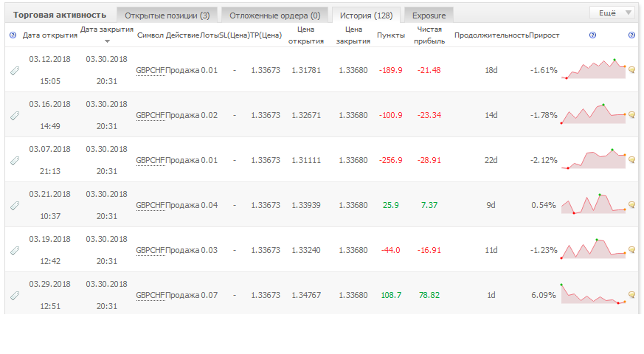Click paperclip icon in 03.12.2018 row
This screenshot has height=354, width=644.
point(15,71)
